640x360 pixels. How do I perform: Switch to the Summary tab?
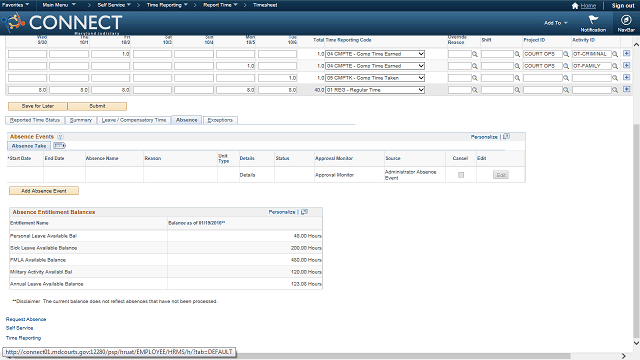coord(80,120)
